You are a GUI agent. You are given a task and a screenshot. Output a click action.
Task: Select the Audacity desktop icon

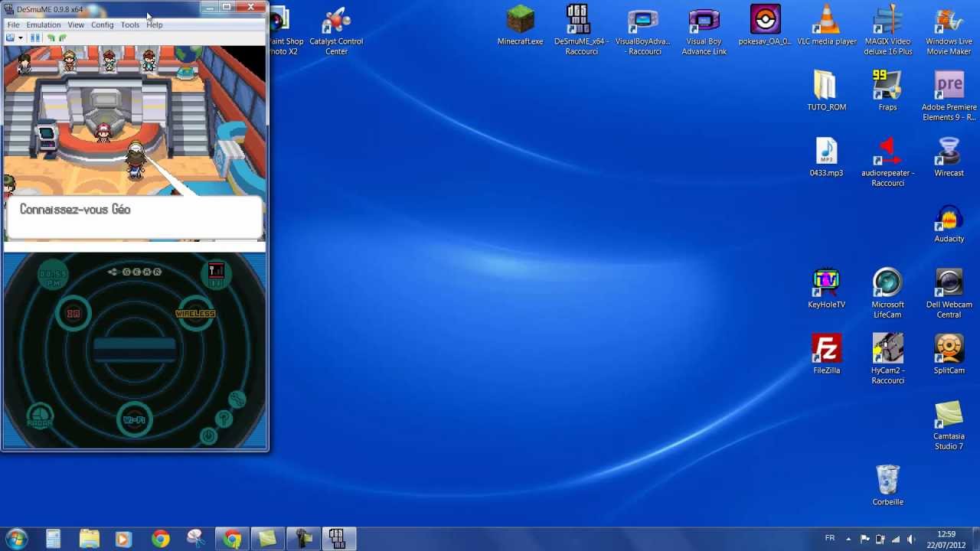tap(949, 223)
